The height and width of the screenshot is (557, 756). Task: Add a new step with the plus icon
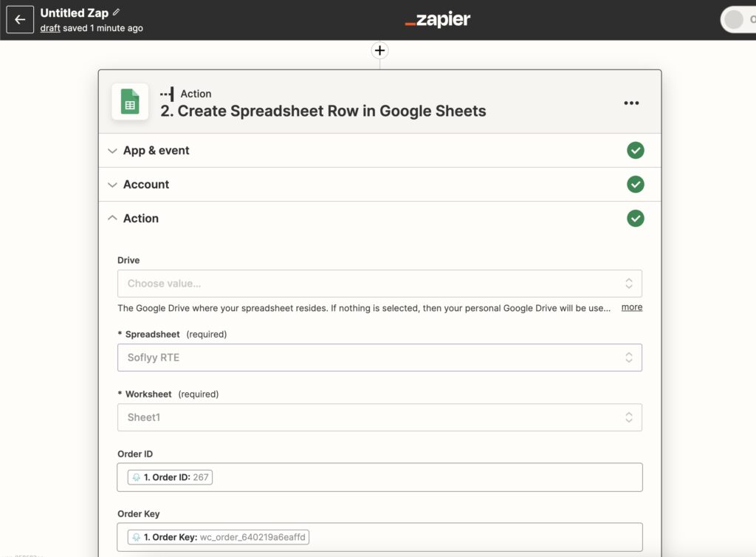coord(379,50)
